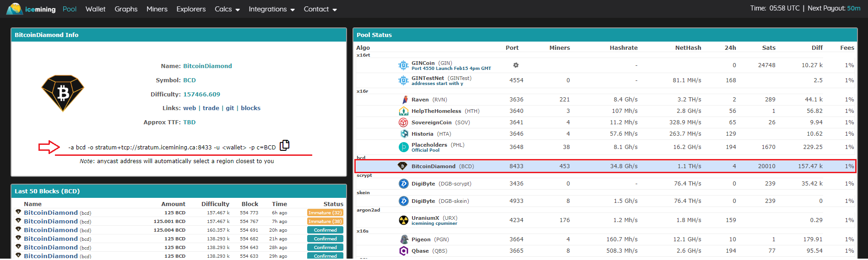Click diamond icon of block 554 773
This screenshot has width=868, height=260.
(18, 212)
